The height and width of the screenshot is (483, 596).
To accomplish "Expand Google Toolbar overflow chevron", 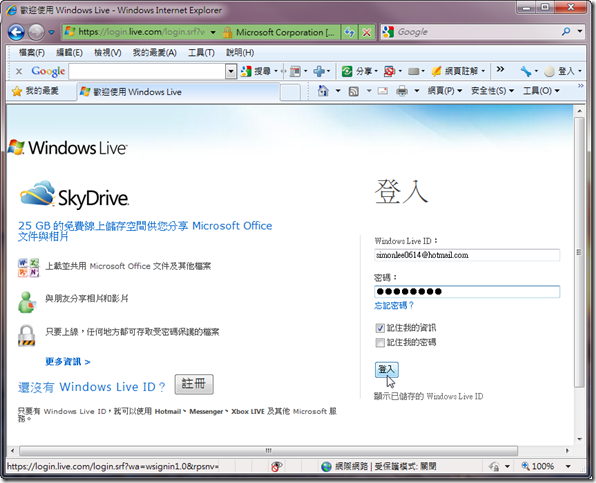I will click(500, 69).
